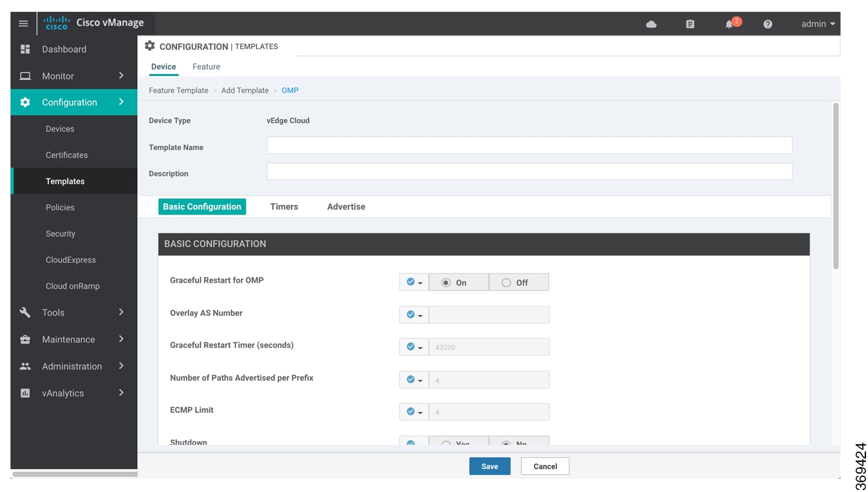The width and height of the screenshot is (868, 492).
Task: Click the Save button
Action: point(490,466)
